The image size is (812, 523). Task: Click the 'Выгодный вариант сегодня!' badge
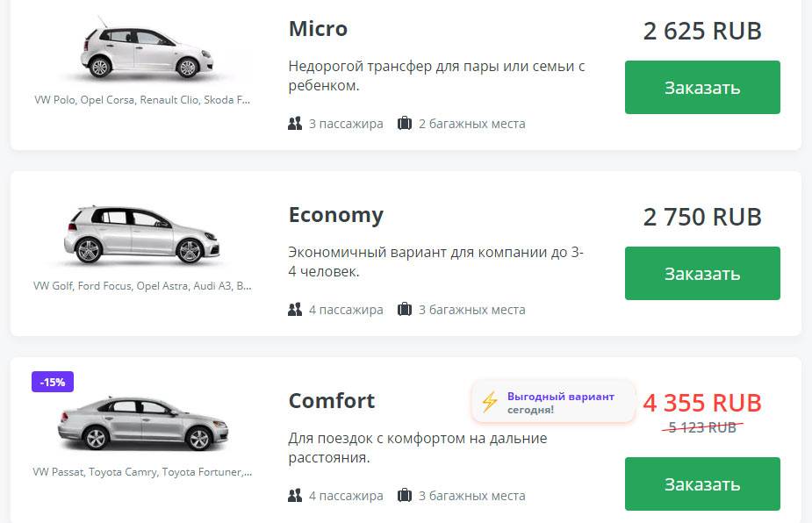(x=560, y=403)
